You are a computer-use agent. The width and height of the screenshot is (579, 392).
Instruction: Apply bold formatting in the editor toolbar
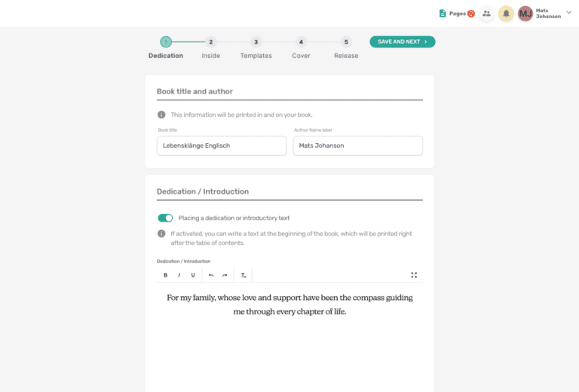pos(165,275)
